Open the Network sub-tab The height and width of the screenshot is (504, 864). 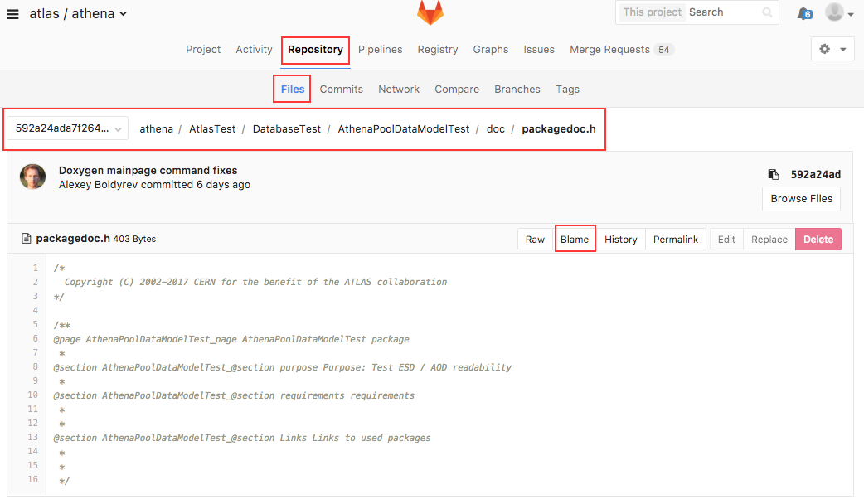(x=398, y=90)
